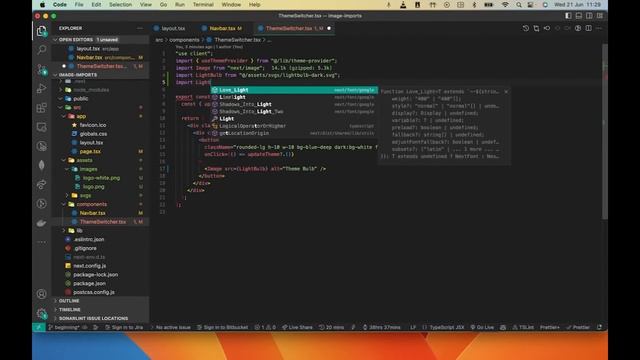Open logo-white.png in the file tree
640x360 pixels.
tap(101, 178)
